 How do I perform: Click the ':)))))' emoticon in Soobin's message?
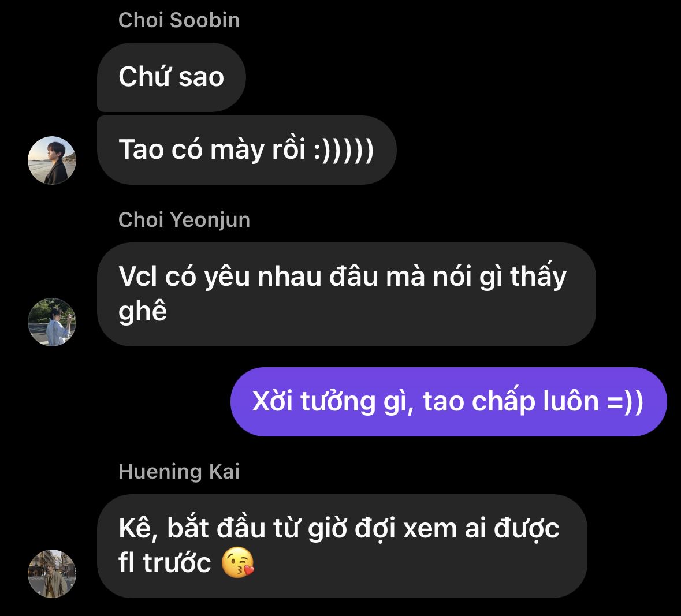pyautogui.click(x=344, y=150)
